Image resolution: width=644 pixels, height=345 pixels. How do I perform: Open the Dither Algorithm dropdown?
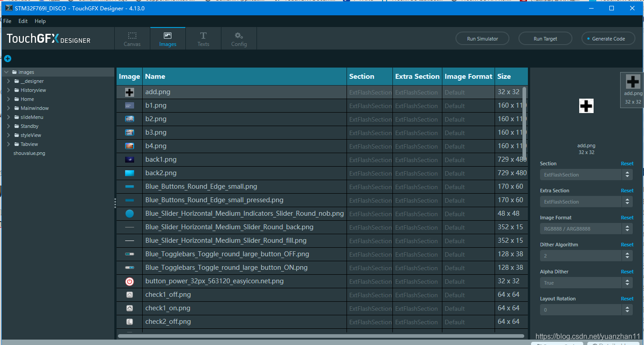tap(586, 256)
